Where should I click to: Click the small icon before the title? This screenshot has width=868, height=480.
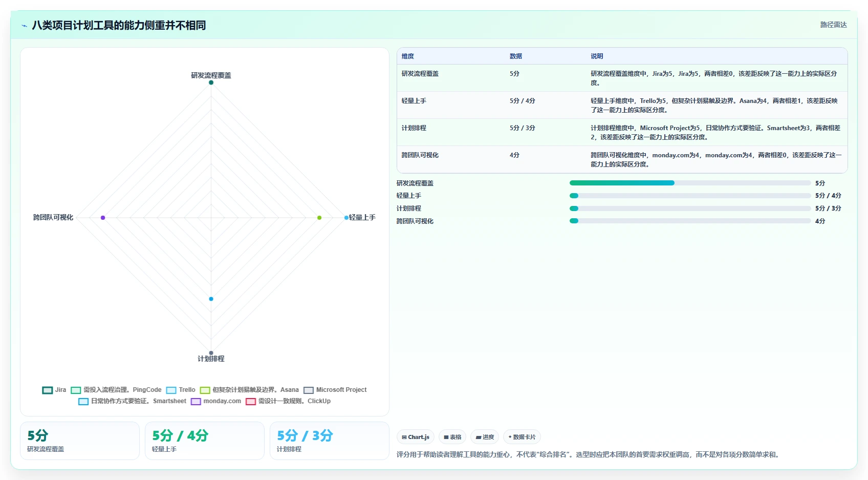(x=24, y=26)
